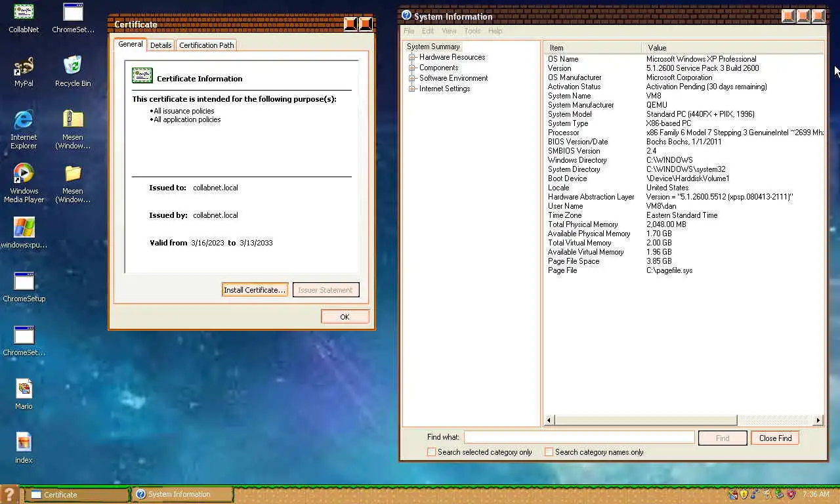Open the Edit menu
Viewport: 840px width, 504px height.
tap(428, 31)
